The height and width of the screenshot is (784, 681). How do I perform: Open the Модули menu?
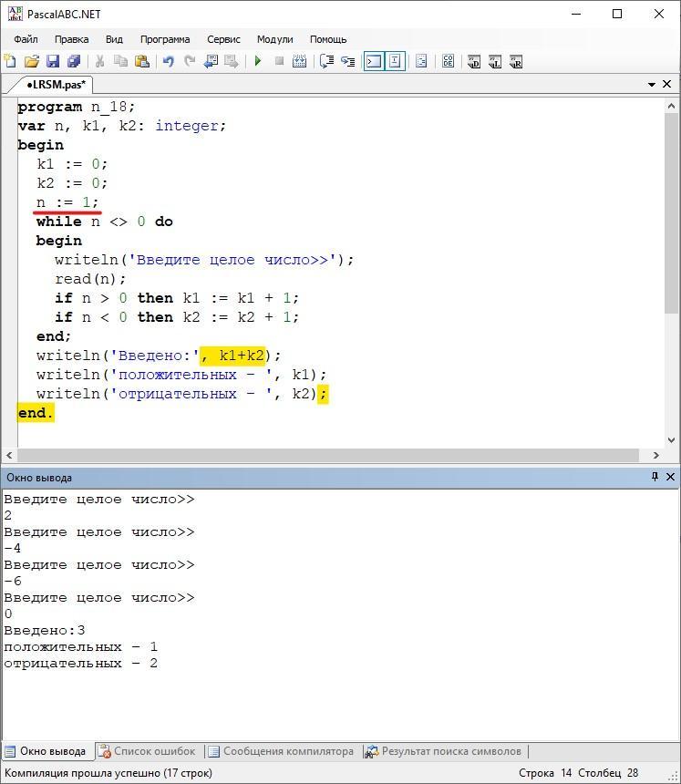coord(275,39)
